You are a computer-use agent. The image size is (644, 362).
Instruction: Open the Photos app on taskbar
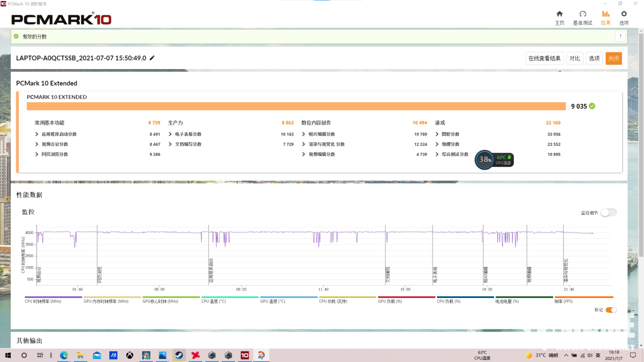pyautogui.click(x=163, y=355)
